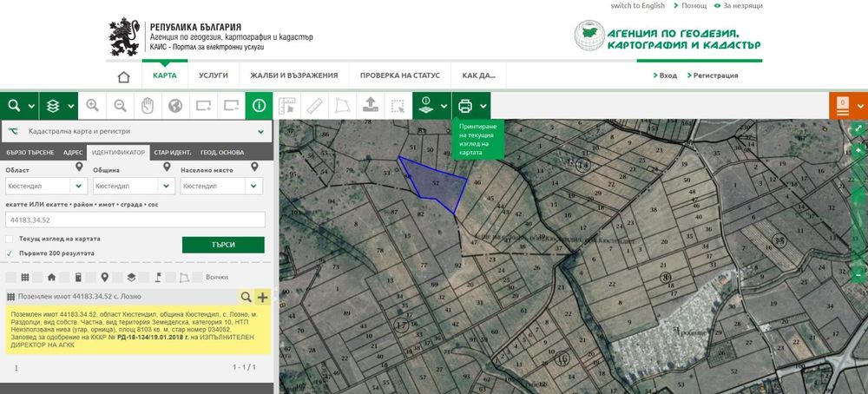Select the rectangle zoom-out tool
This screenshot has width=868, height=394.
point(231,106)
